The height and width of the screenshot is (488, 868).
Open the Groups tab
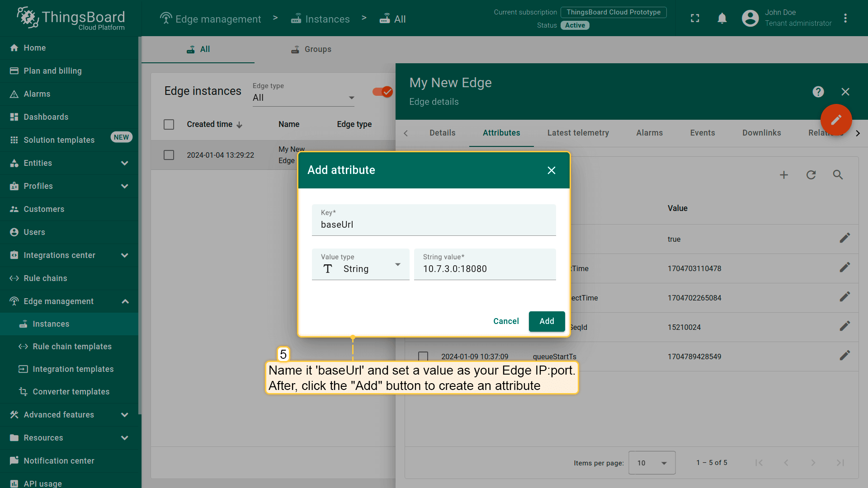tap(311, 49)
